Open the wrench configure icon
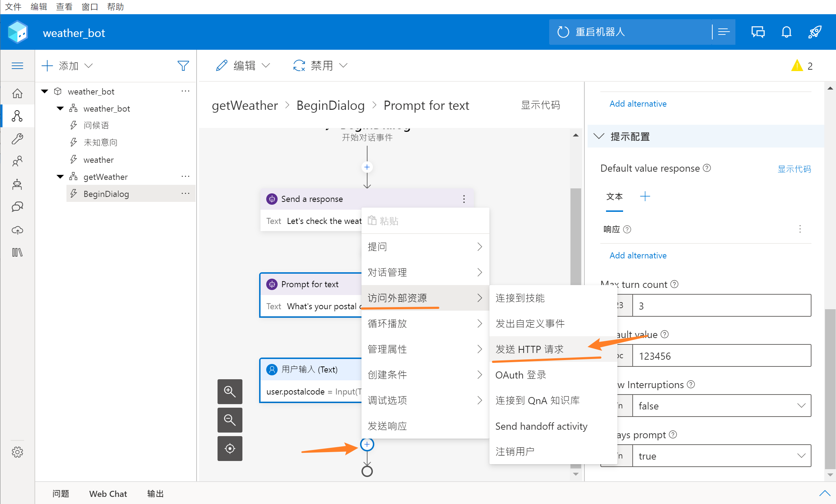Screen dimensions: 836x504 tap(17, 139)
